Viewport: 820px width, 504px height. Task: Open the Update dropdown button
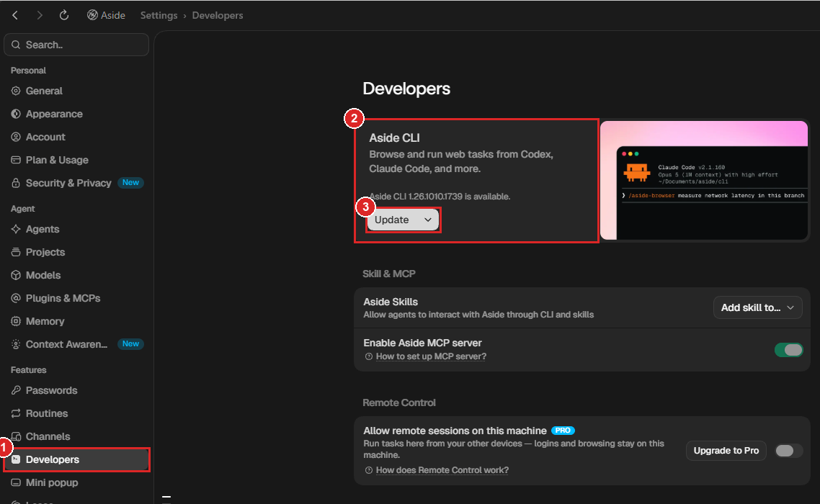click(403, 220)
